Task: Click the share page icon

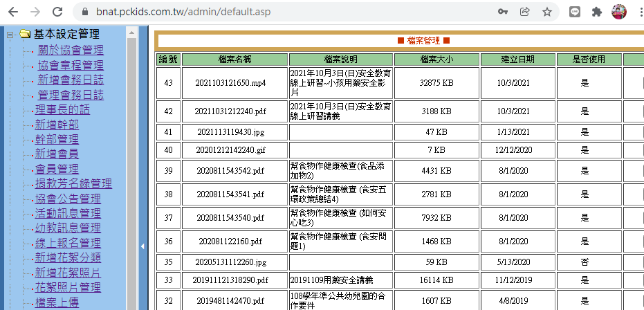Action: click(524, 12)
